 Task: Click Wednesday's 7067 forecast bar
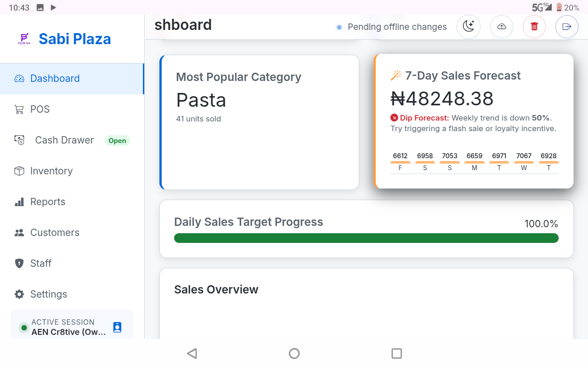click(x=524, y=162)
